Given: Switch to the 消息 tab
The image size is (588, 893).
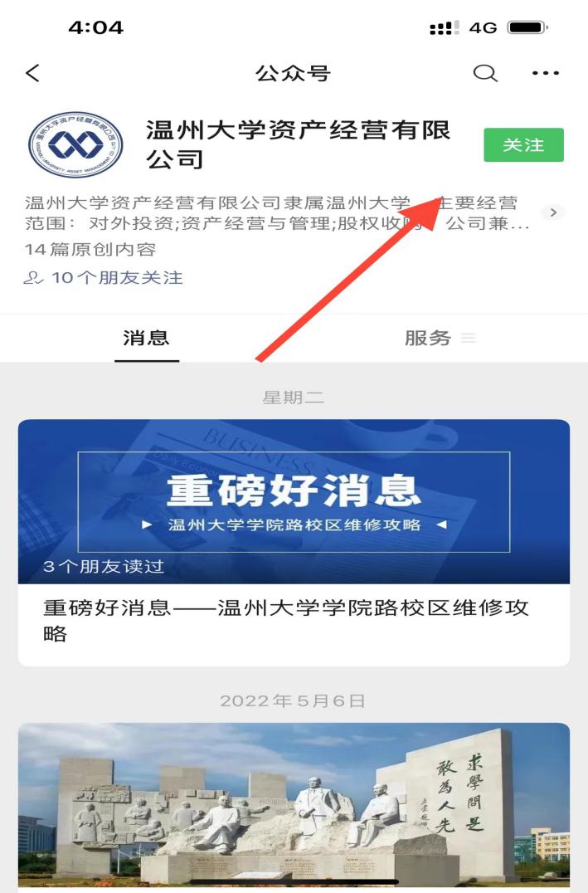Looking at the screenshot, I should tap(146, 339).
